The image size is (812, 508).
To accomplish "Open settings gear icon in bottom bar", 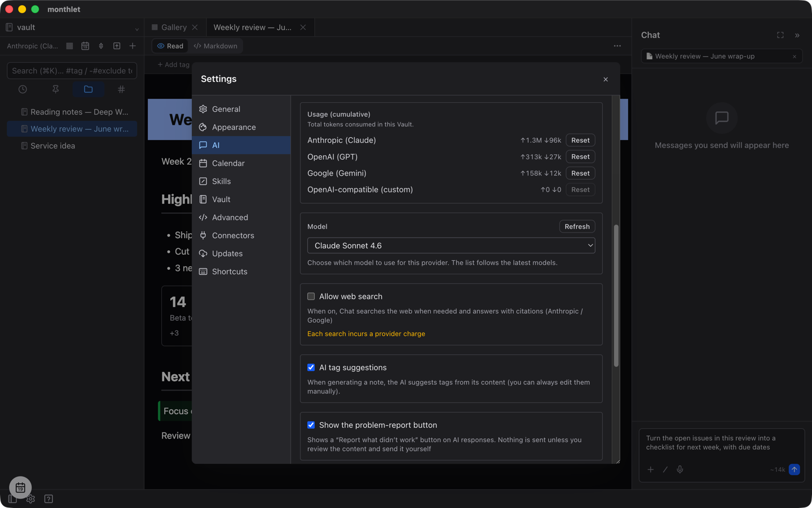I will [x=30, y=499].
